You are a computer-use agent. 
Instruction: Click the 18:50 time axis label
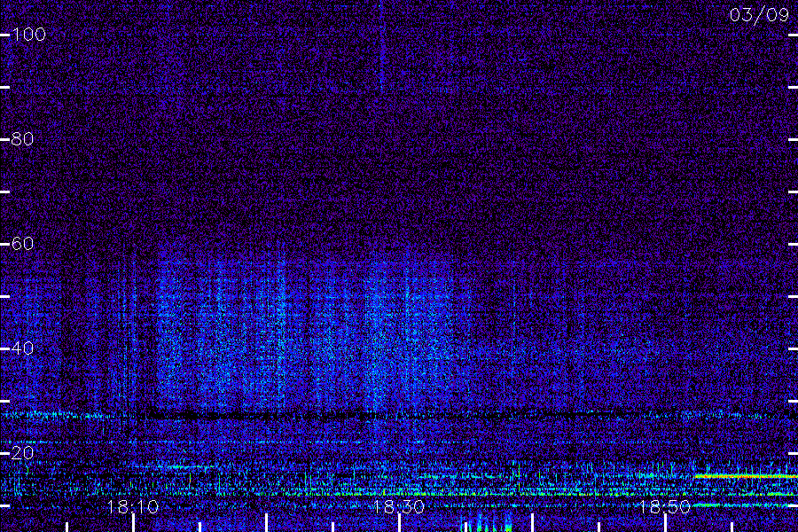[665, 507]
